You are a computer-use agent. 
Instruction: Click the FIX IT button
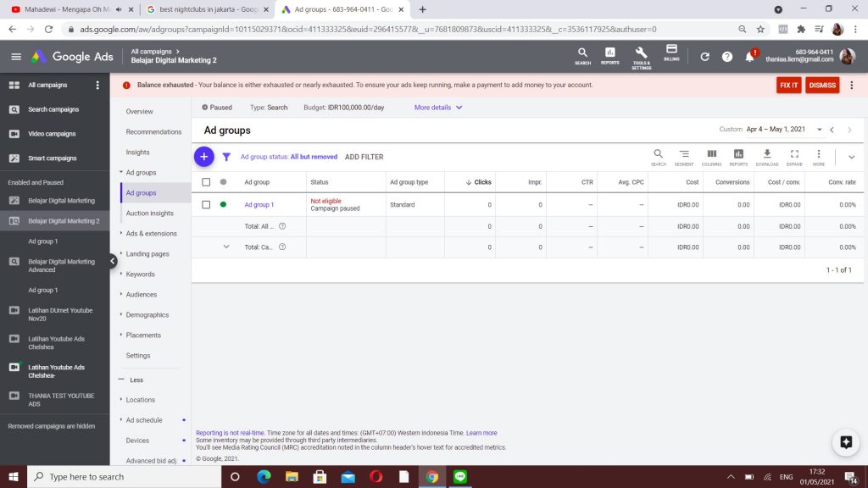click(x=788, y=86)
